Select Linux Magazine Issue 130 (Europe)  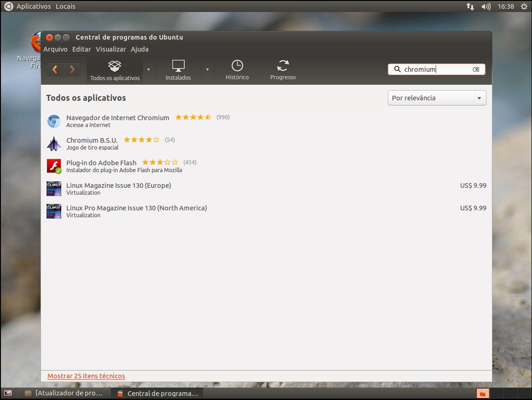coord(118,186)
